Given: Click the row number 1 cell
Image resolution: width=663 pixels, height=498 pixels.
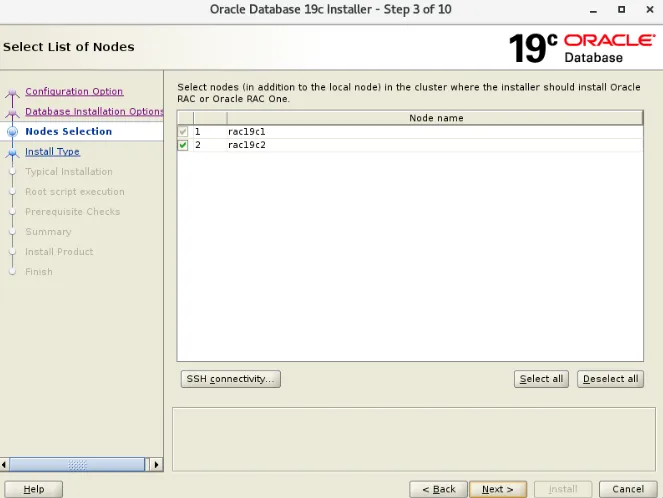Looking at the screenshot, I should (210, 131).
